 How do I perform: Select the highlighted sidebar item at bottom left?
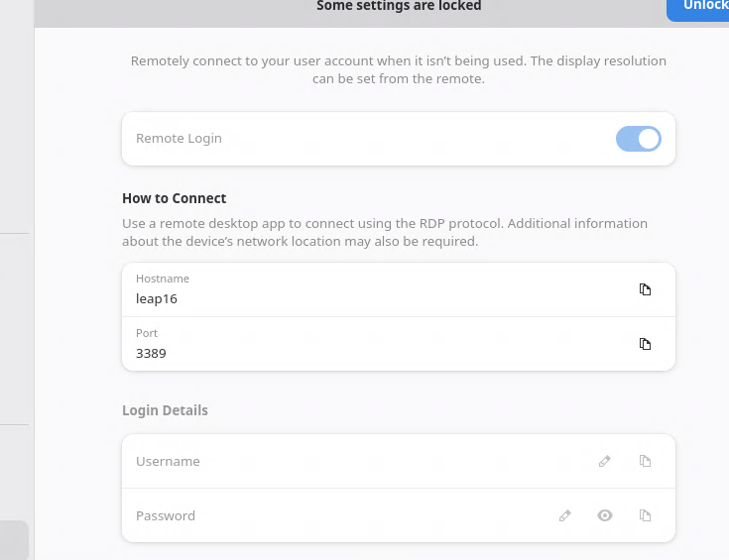[x=14, y=540]
